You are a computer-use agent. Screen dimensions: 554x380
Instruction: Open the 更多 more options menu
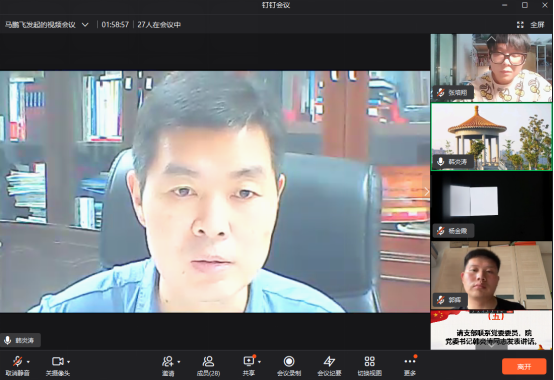[x=410, y=366]
